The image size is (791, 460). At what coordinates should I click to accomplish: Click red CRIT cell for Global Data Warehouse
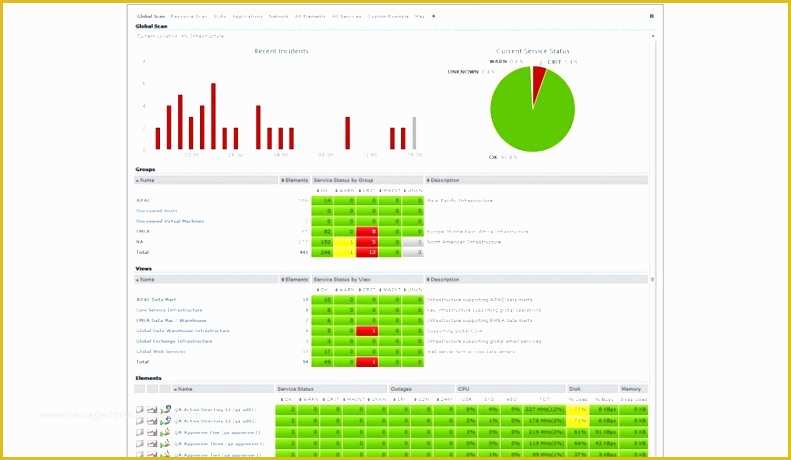pyautogui.click(x=367, y=331)
